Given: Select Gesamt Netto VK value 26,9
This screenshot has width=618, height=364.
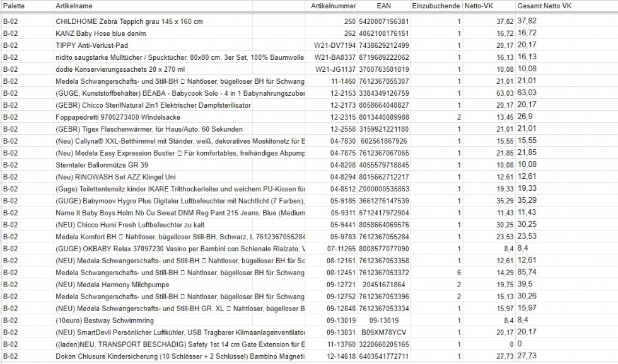Looking at the screenshot, I should [x=525, y=117].
